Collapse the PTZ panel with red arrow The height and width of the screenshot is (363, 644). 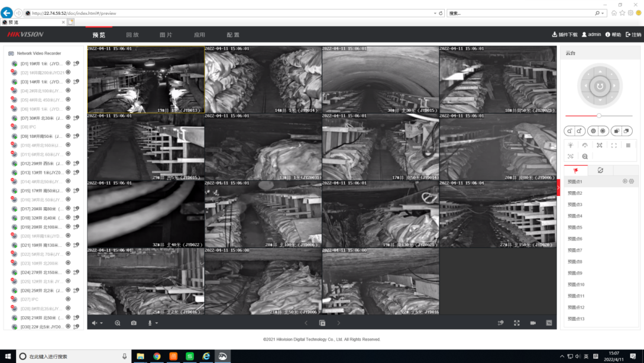[x=559, y=188]
